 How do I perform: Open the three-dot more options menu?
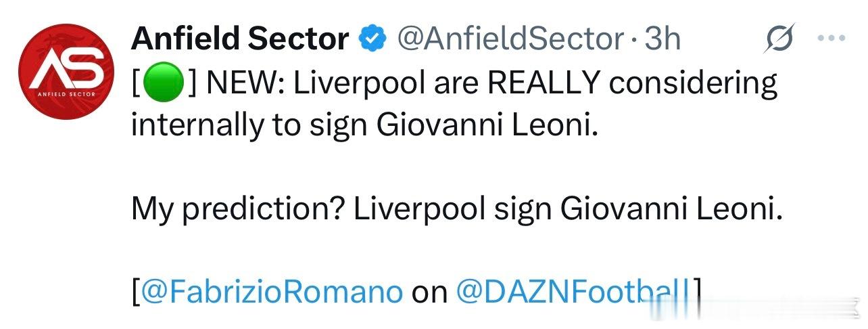click(x=831, y=39)
